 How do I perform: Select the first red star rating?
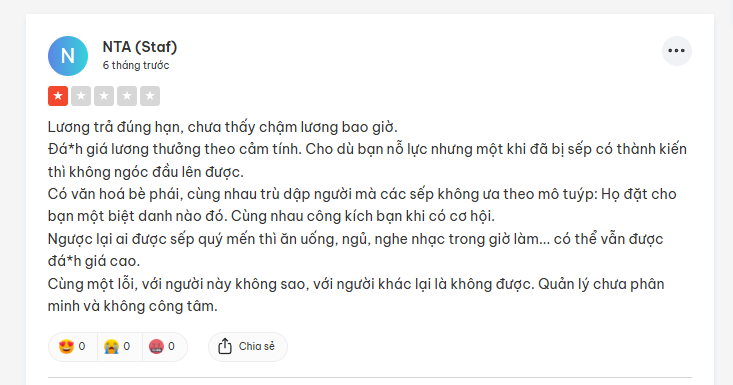[58, 96]
